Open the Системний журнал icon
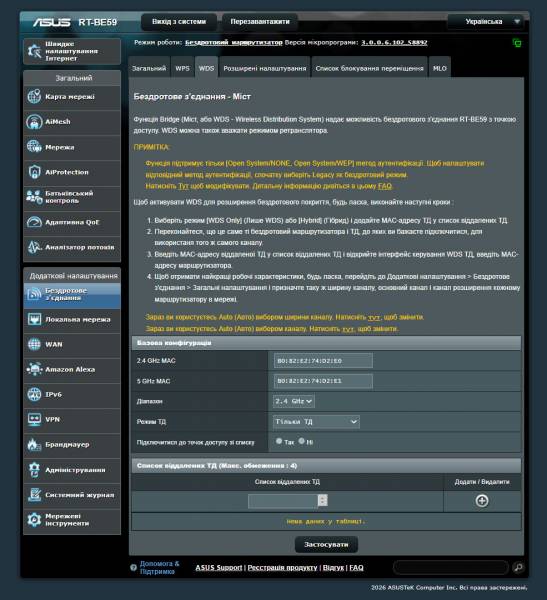 point(34,495)
